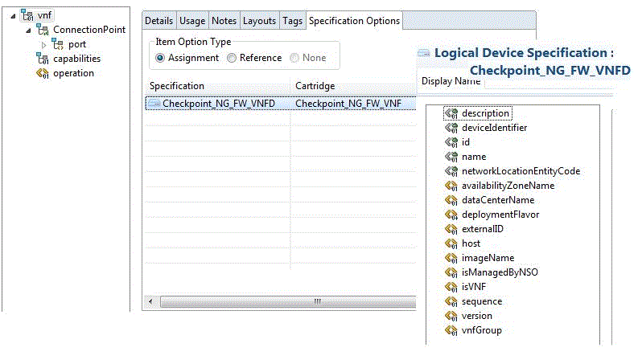Image resolution: width=638 pixels, height=364 pixels.
Task: Select the deviceIdentifier list entry text
Action: [494, 128]
